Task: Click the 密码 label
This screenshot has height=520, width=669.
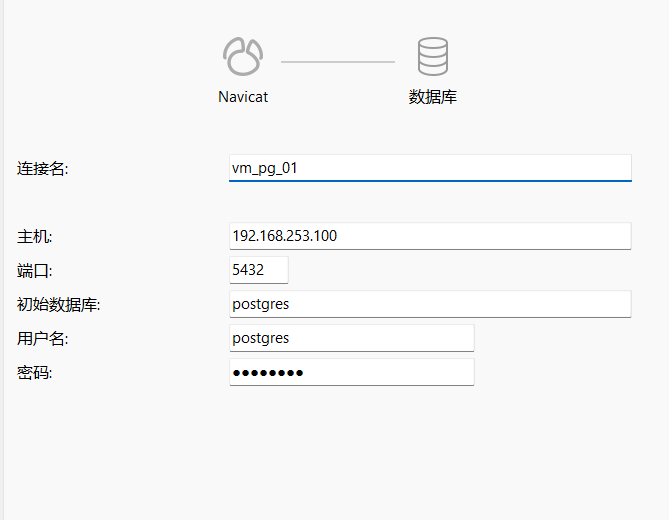Action: pos(35,373)
